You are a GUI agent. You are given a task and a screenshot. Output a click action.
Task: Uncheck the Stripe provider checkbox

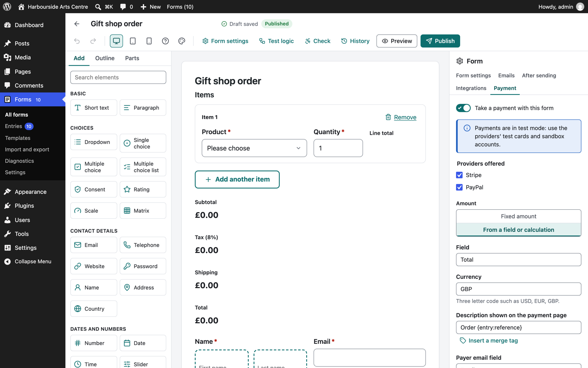click(x=459, y=175)
